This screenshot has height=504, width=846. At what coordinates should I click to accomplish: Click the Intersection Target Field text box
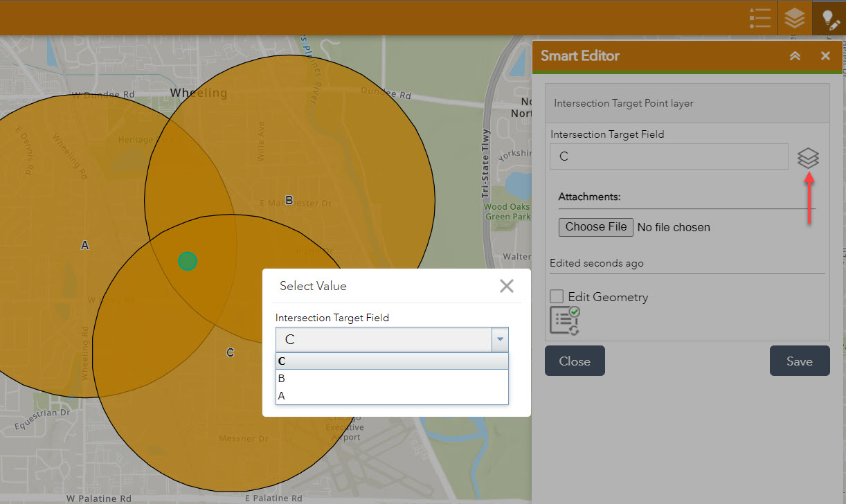click(669, 156)
